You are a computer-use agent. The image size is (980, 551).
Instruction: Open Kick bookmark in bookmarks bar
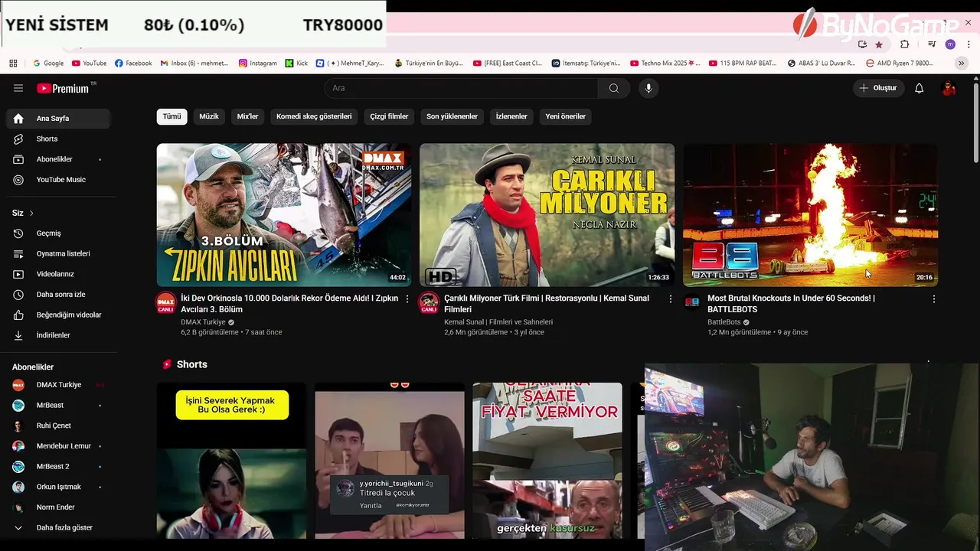pyautogui.click(x=296, y=64)
